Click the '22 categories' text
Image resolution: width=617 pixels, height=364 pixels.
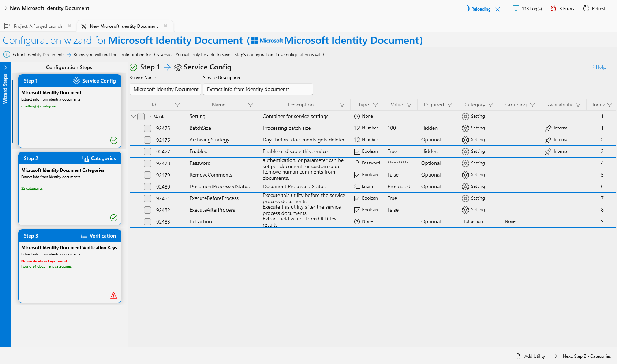(32, 189)
